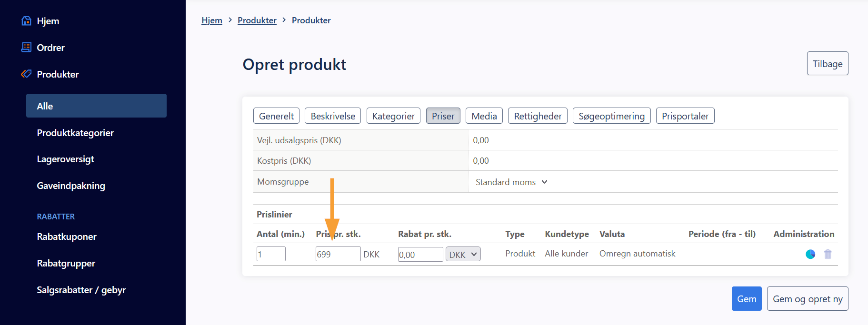The height and width of the screenshot is (325, 868).
Task: Click the Prislinier heading
Action: [x=274, y=214]
